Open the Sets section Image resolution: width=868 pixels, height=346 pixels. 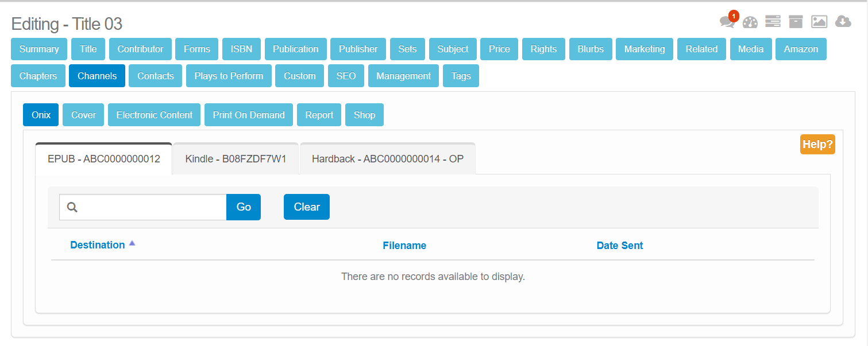[407, 49]
